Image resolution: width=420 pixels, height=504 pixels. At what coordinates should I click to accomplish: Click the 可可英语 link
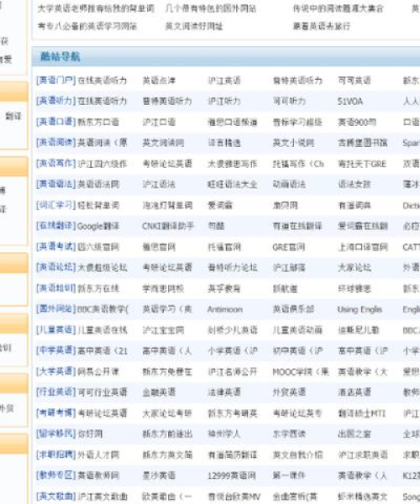[x=354, y=81]
